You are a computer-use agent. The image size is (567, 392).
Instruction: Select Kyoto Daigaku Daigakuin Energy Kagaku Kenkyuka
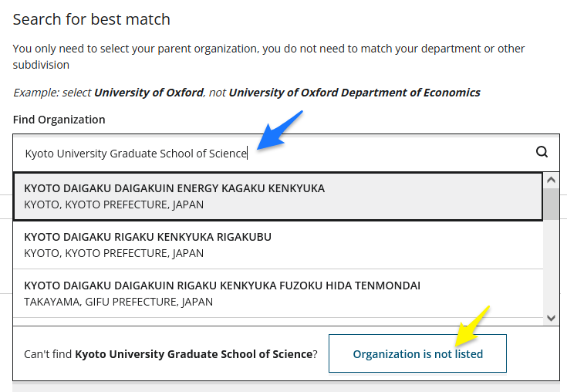(x=278, y=196)
